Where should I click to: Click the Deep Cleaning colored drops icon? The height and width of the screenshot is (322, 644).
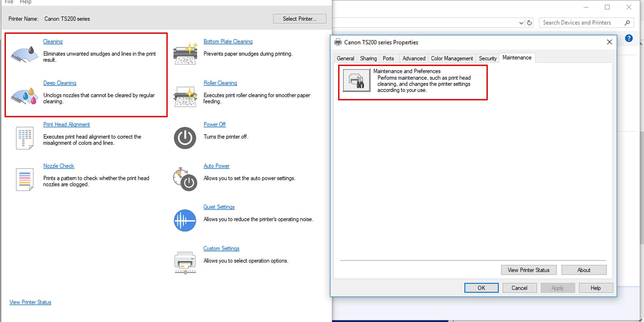[25, 96]
